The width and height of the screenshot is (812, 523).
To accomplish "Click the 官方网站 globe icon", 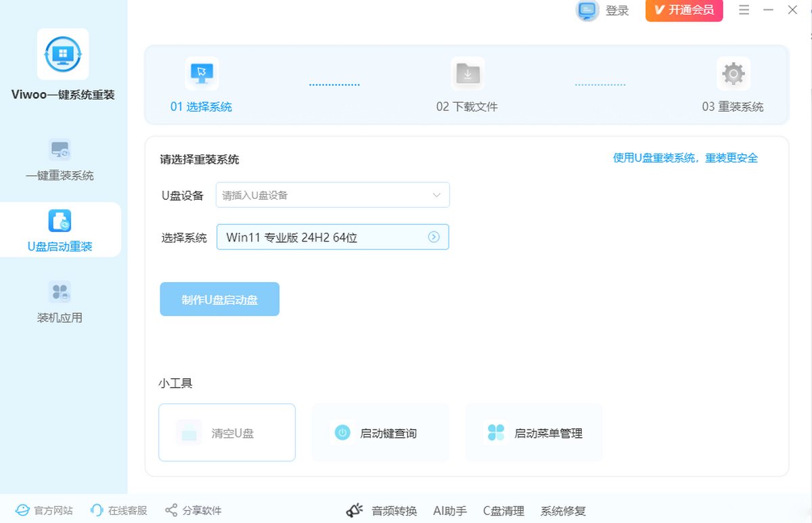I will [23, 510].
